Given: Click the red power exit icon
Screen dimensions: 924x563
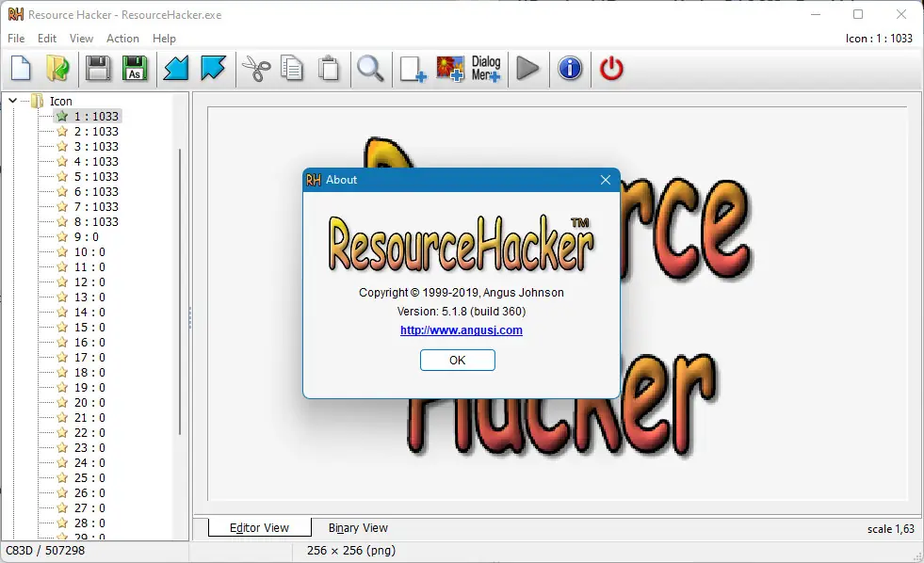Looking at the screenshot, I should pos(611,69).
